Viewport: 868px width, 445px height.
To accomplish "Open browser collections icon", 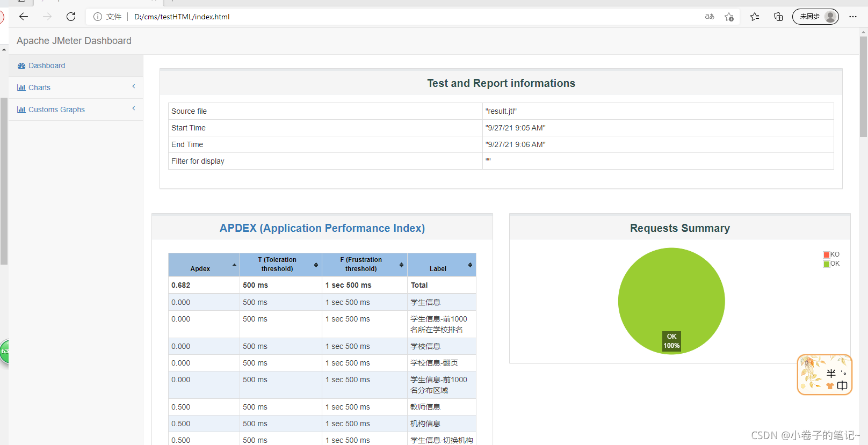I will [x=778, y=17].
